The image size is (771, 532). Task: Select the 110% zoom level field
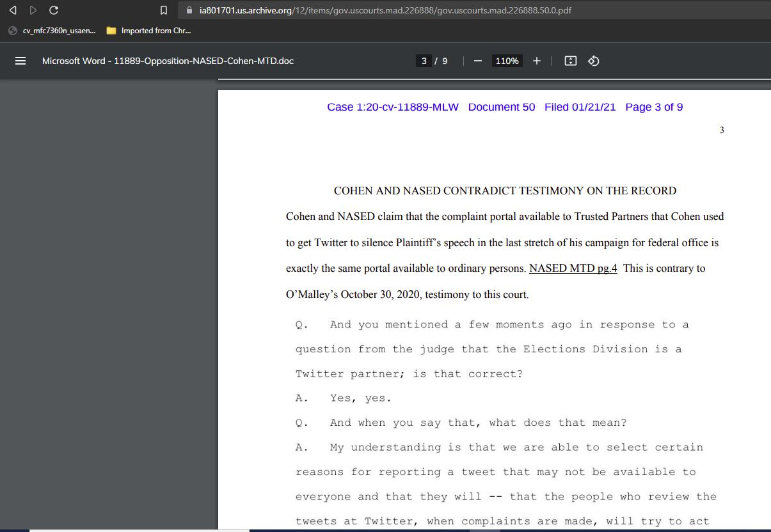click(x=507, y=61)
